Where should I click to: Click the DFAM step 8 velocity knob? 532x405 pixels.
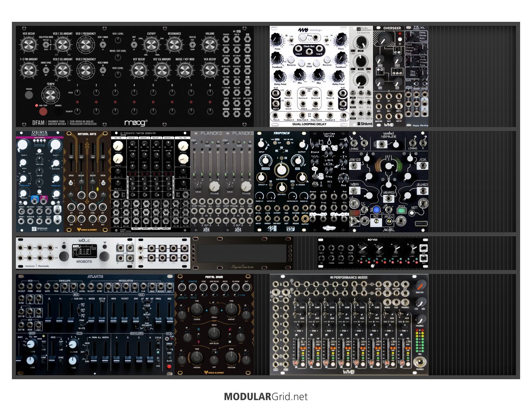pos(210,112)
